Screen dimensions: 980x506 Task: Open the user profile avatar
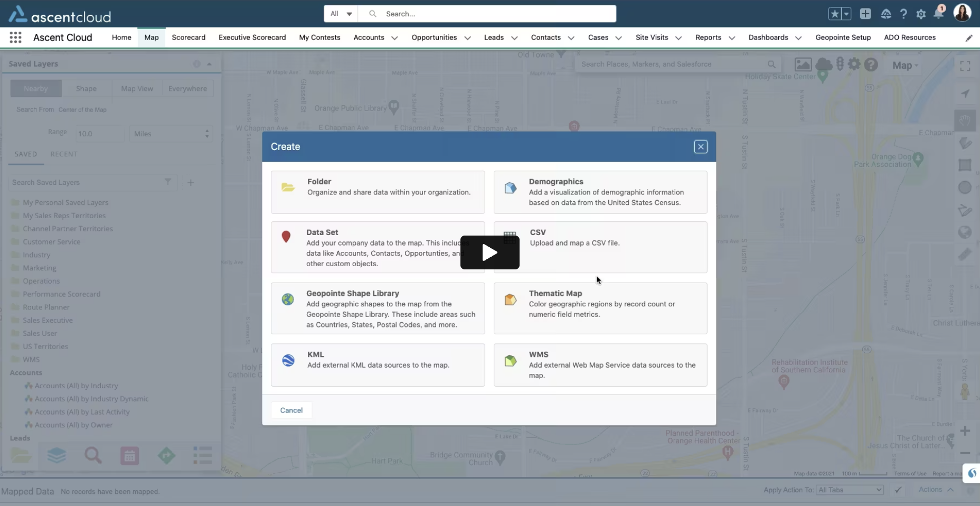tap(962, 13)
